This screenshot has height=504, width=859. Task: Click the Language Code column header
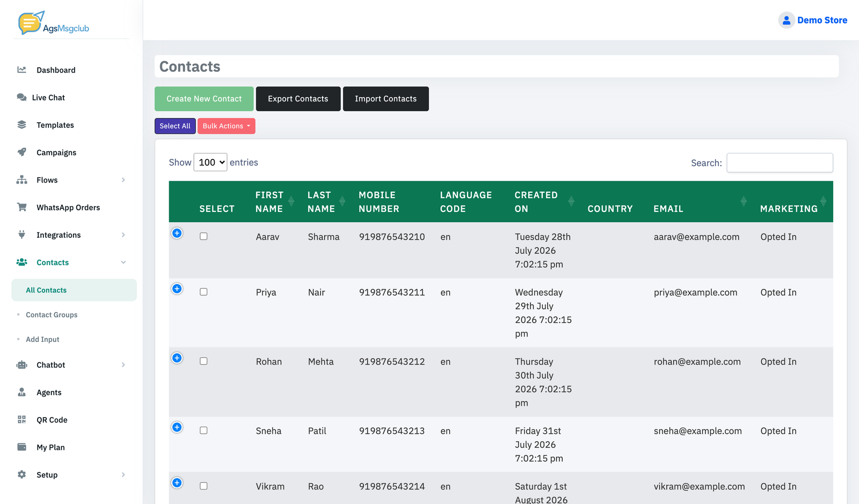466,202
